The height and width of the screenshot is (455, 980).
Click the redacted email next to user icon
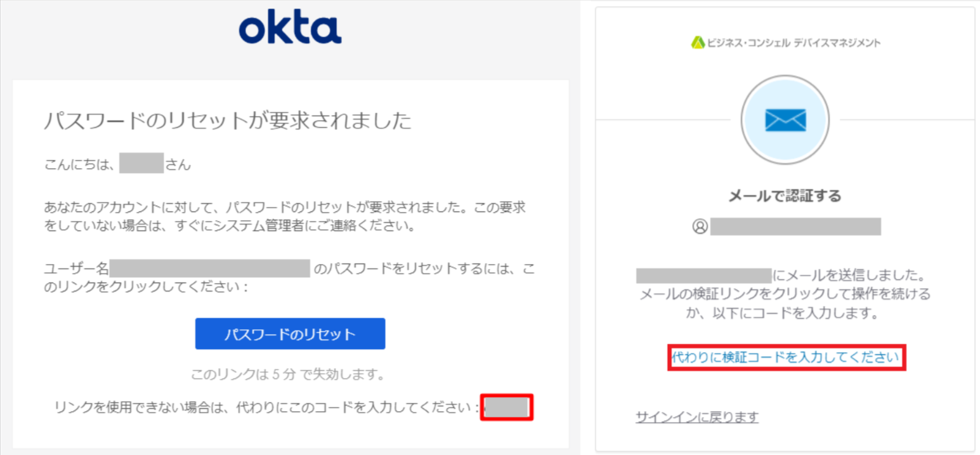click(x=795, y=227)
